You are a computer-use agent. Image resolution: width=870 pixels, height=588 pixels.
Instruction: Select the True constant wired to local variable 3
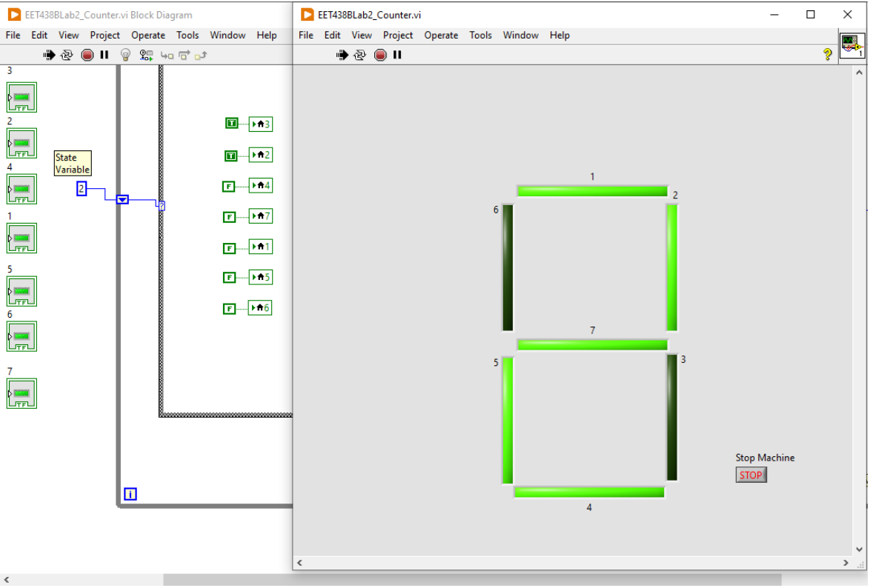(x=231, y=123)
